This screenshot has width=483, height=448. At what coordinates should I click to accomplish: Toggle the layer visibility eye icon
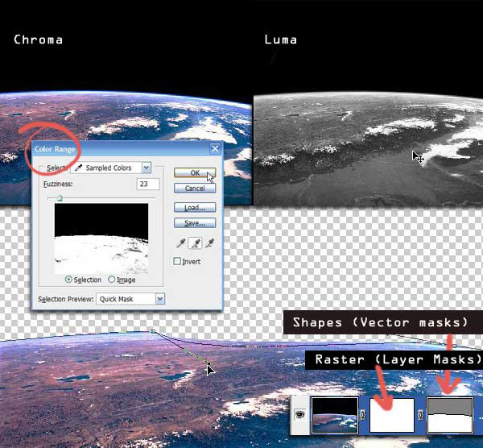click(x=299, y=414)
